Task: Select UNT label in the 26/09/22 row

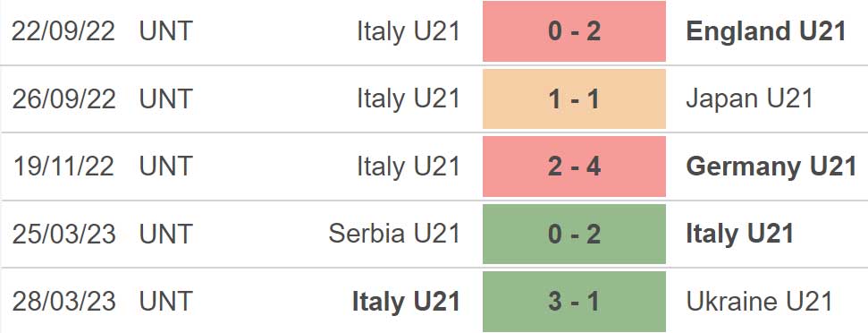Action: coord(165,99)
